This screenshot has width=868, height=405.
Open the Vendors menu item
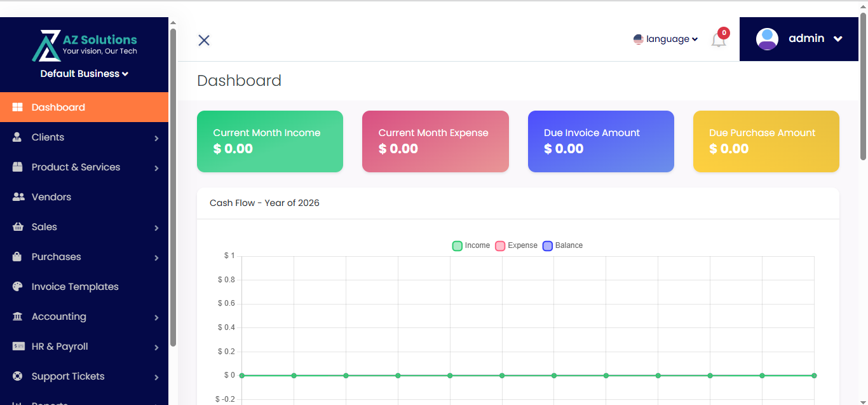pyautogui.click(x=84, y=197)
